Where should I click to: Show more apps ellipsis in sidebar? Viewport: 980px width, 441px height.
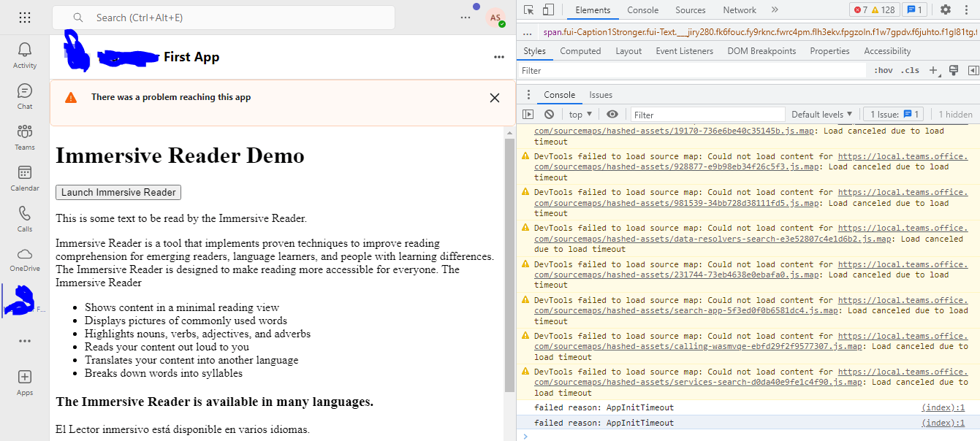25,341
